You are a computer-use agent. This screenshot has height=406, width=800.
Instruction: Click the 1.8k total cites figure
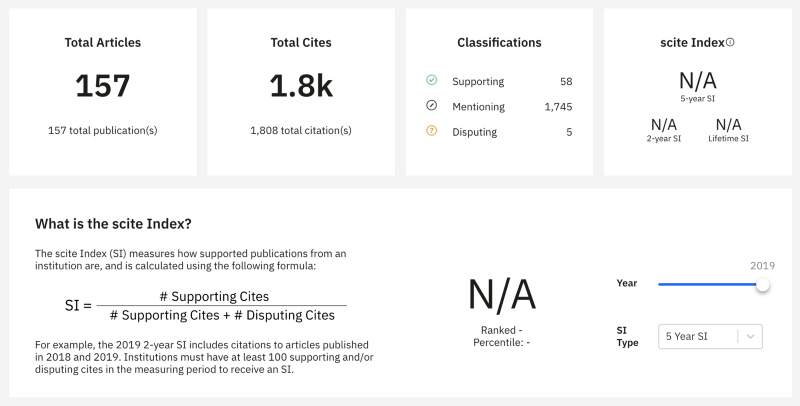coord(301,86)
